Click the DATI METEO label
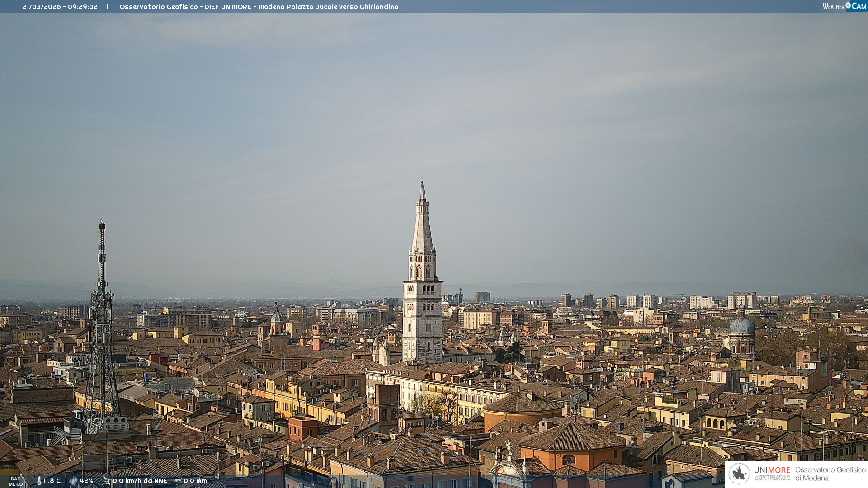The width and height of the screenshot is (868, 488). (x=16, y=481)
